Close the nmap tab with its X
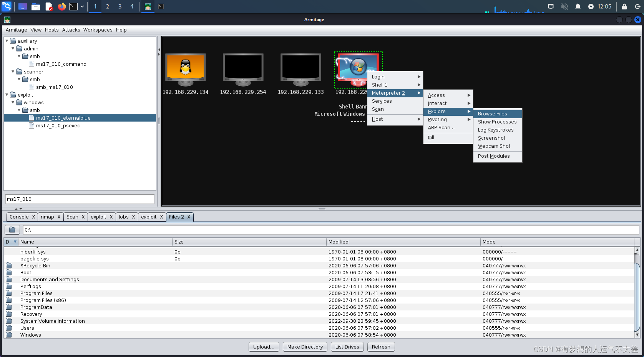644x357 pixels. point(59,217)
